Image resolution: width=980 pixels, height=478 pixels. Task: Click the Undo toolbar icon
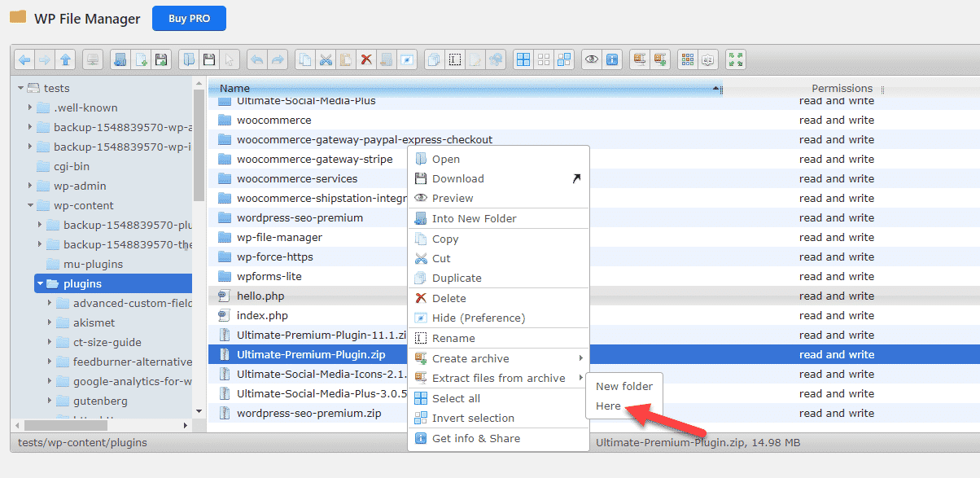pyautogui.click(x=256, y=59)
